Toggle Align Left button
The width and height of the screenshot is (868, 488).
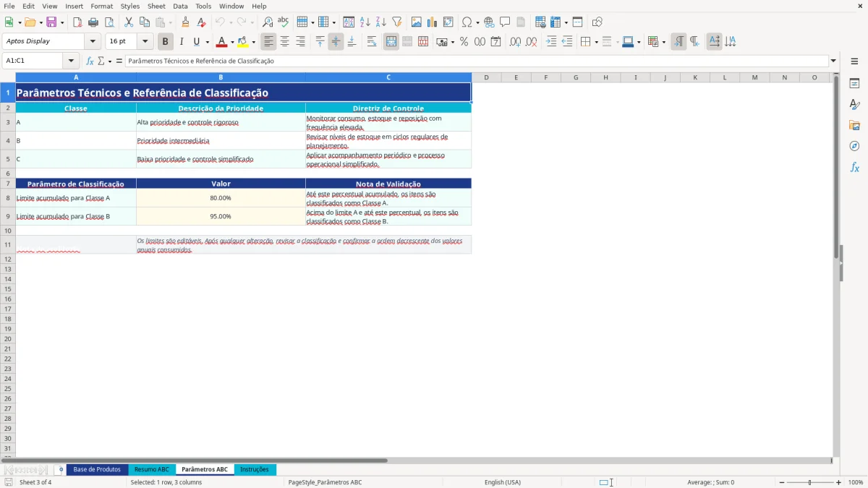pos(269,42)
